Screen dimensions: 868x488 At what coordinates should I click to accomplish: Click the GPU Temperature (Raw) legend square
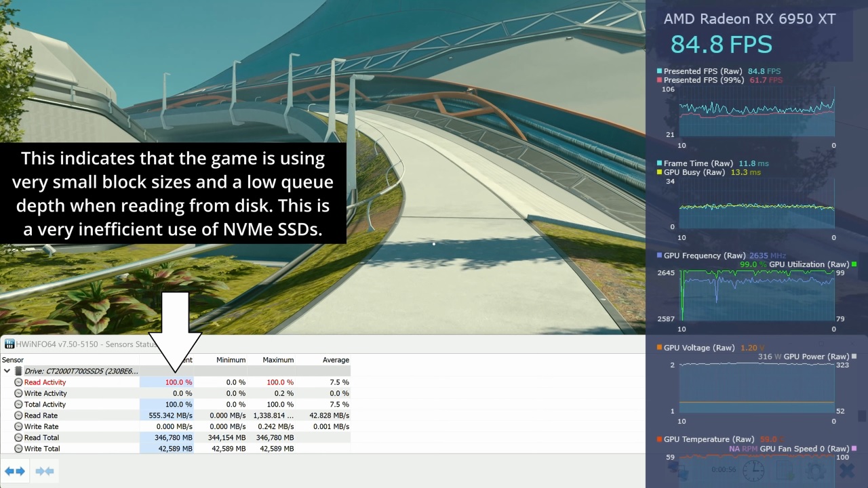pos(659,439)
